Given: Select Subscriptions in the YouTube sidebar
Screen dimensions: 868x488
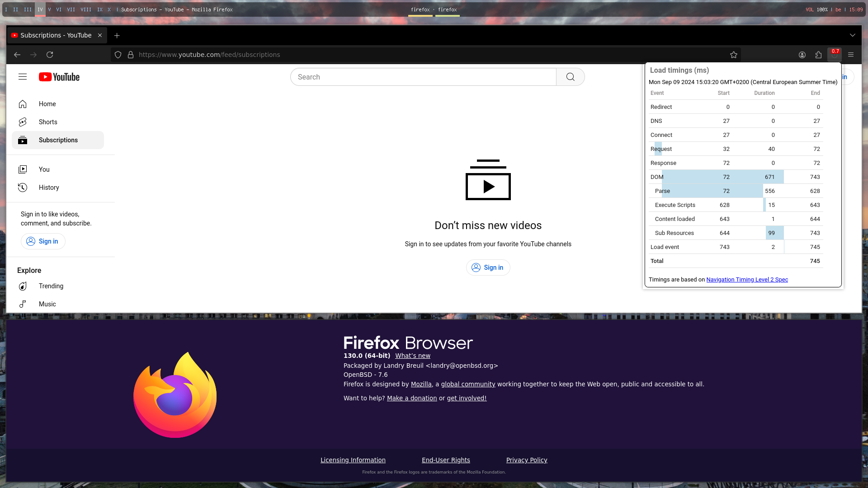Looking at the screenshot, I should 58,140.
